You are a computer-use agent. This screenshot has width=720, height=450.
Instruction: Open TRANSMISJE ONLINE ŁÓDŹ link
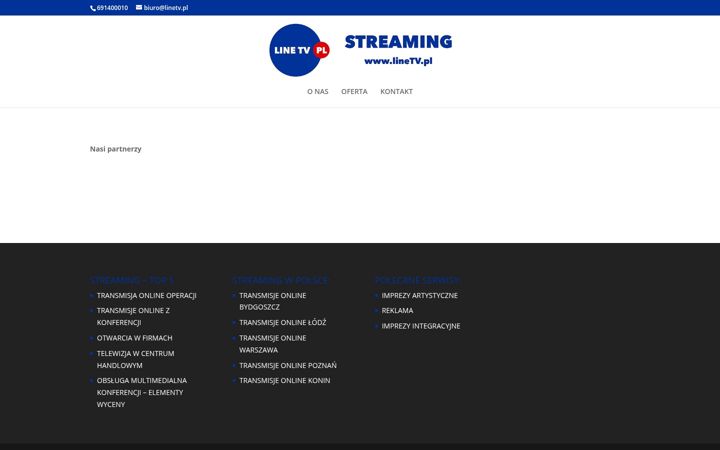[x=283, y=322]
